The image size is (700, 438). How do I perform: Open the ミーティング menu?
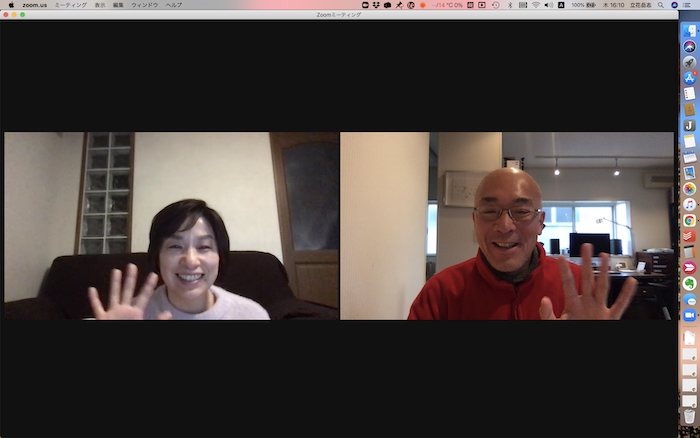[x=69, y=5]
